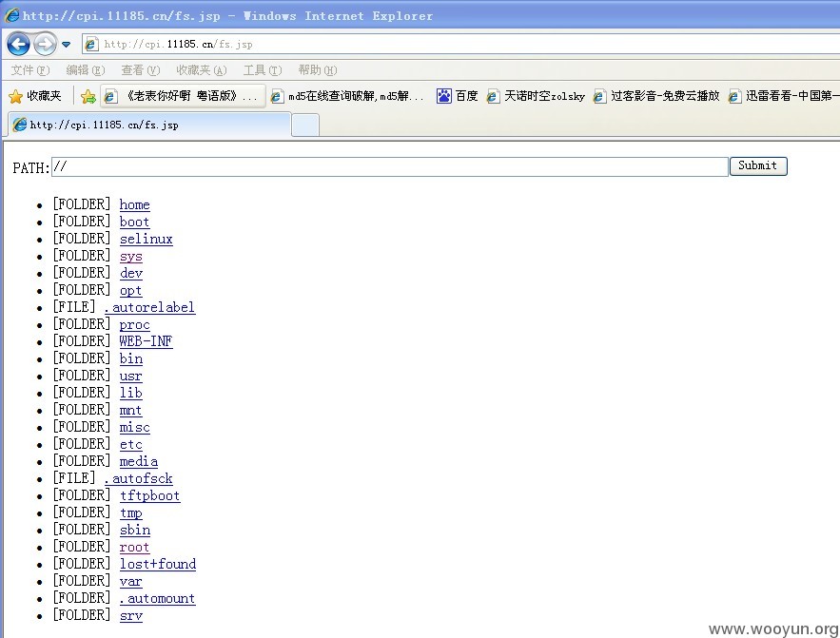Open the root folder link
The width and height of the screenshot is (840, 638).
pyautogui.click(x=134, y=547)
